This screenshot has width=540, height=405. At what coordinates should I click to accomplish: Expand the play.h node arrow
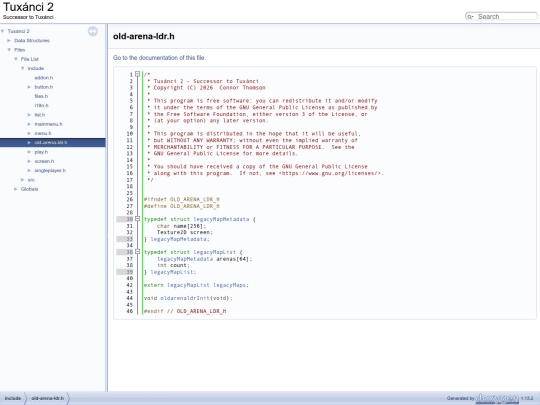click(29, 152)
